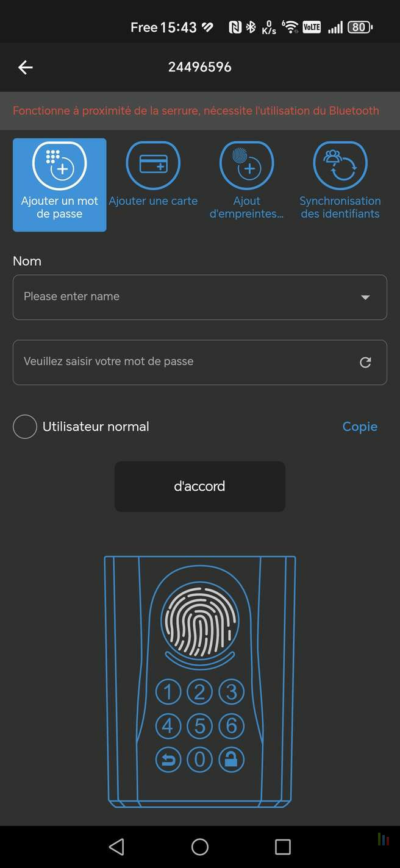400x868 pixels.
Task: Open the Ajouter une carte icon
Action: [x=153, y=165]
